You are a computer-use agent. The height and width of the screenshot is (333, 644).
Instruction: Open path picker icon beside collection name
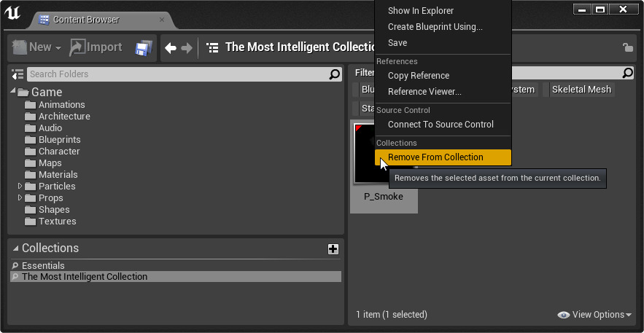(x=212, y=48)
